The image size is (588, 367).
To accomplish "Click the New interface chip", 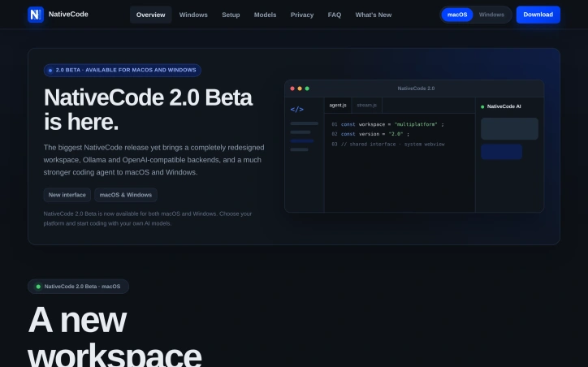I will click(67, 195).
